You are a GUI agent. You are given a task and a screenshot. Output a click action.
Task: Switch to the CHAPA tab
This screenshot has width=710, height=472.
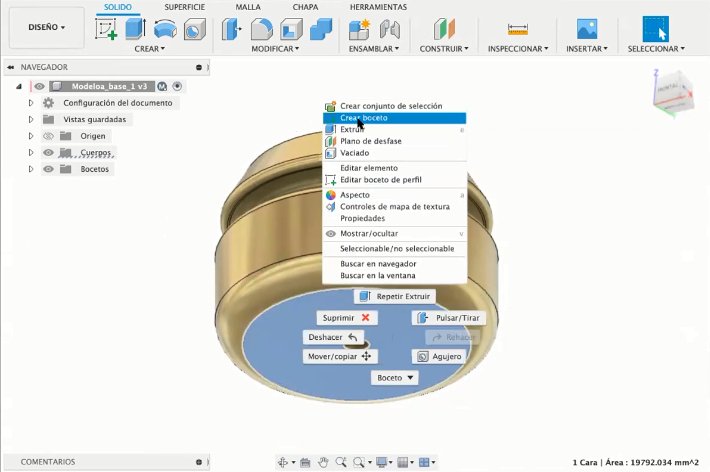pyautogui.click(x=305, y=7)
